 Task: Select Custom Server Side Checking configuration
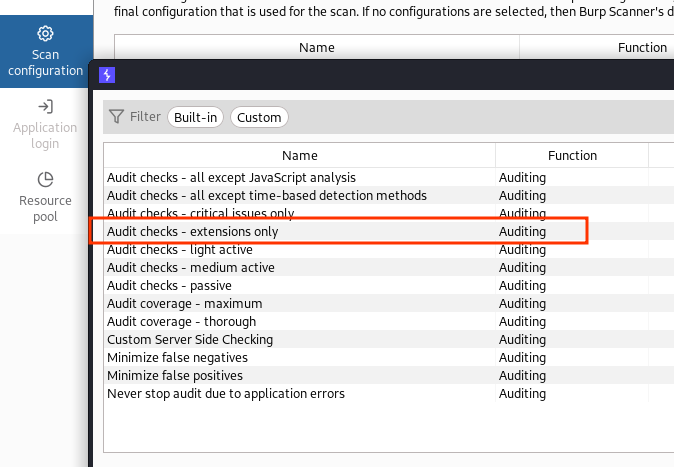(x=190, y=340)
